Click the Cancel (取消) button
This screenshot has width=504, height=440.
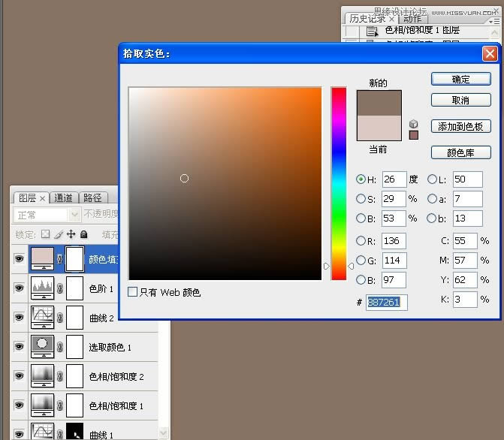pyautogui.click(x=461, y=100)
